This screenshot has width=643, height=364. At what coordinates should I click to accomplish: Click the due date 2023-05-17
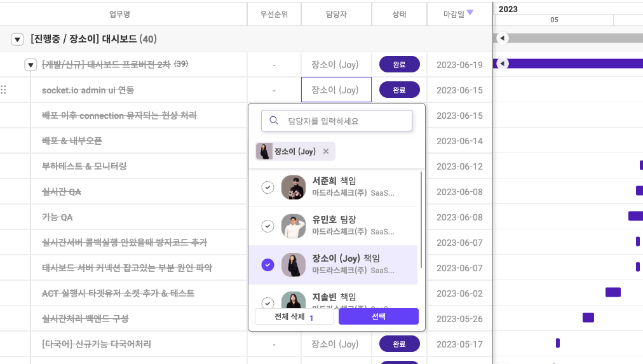pyautogui.click(x=460, y=344)
